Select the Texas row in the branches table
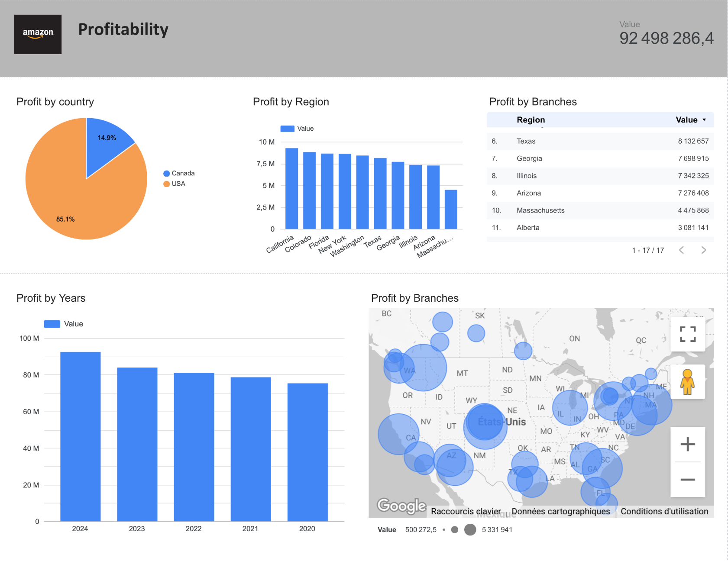728x561 pixels. 526,141
